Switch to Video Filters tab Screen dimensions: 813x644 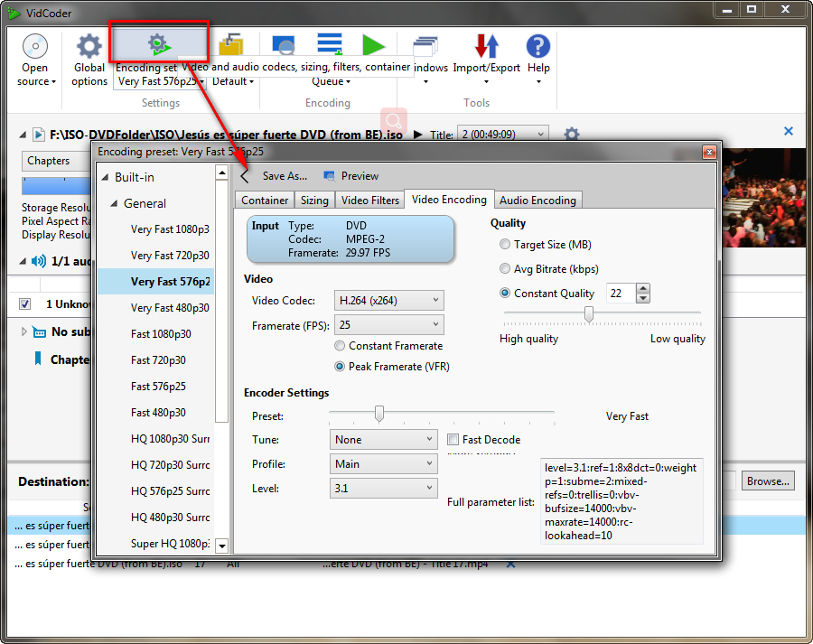(x=370, y=201)
